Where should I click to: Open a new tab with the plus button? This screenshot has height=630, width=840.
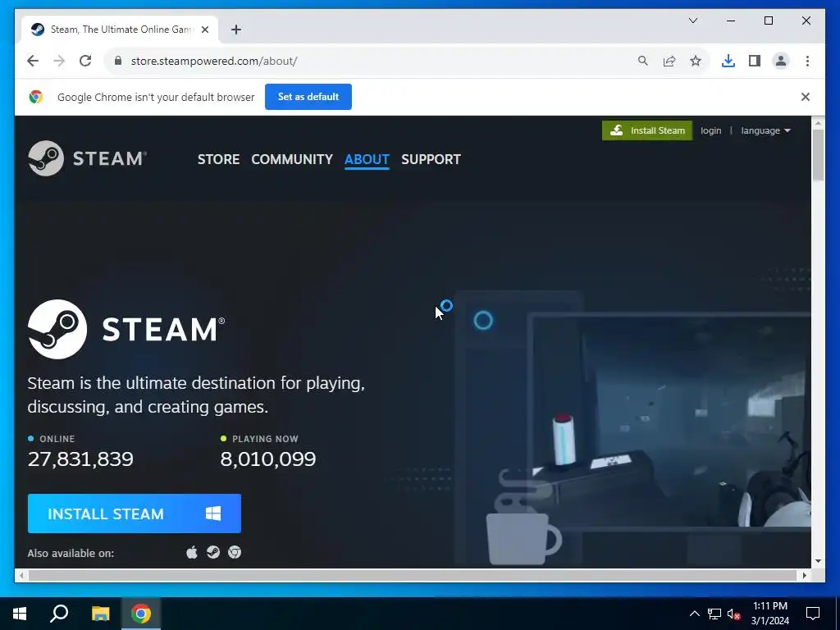pos(236,30)
